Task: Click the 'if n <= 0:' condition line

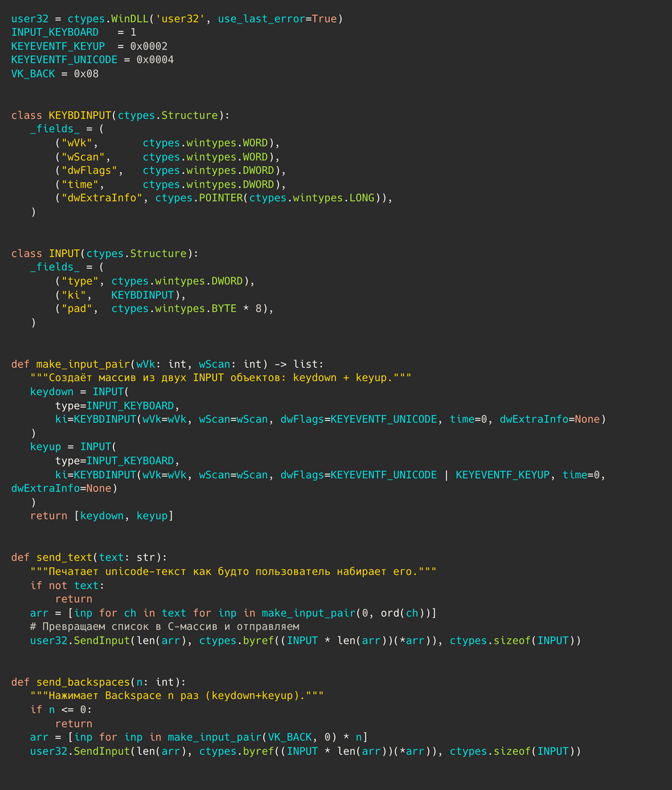Action: pos(61,710)
